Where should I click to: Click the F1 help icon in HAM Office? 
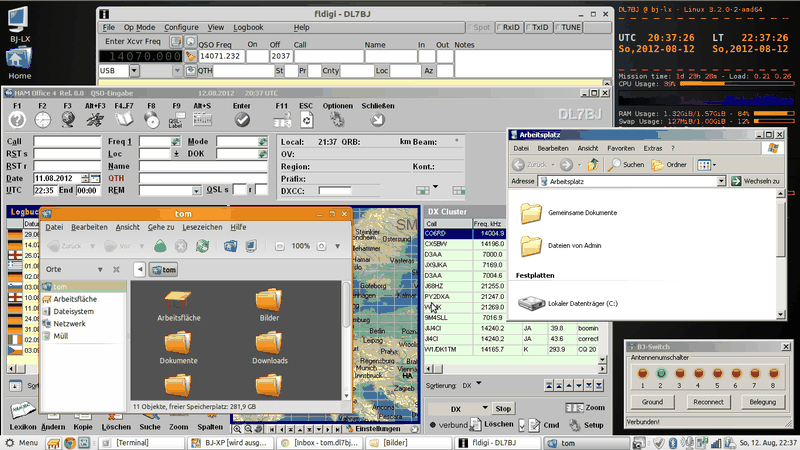17,120
